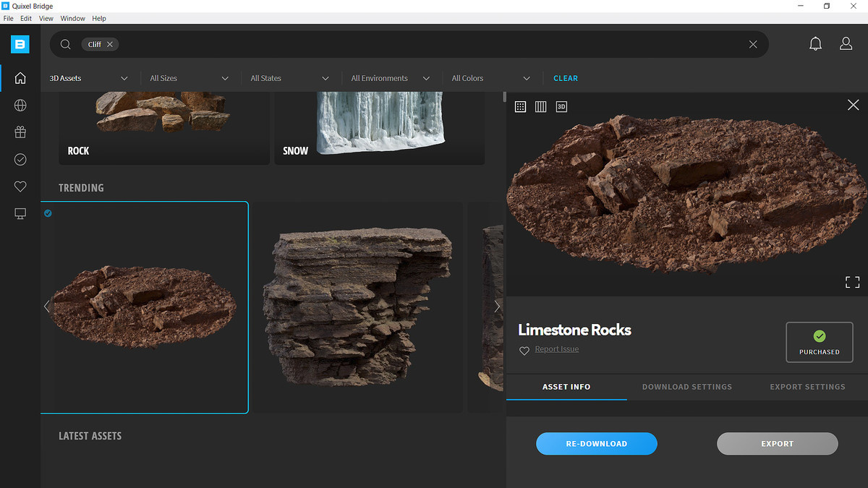Open Favorites heart icon in sidebar

(x=20, y=187)
